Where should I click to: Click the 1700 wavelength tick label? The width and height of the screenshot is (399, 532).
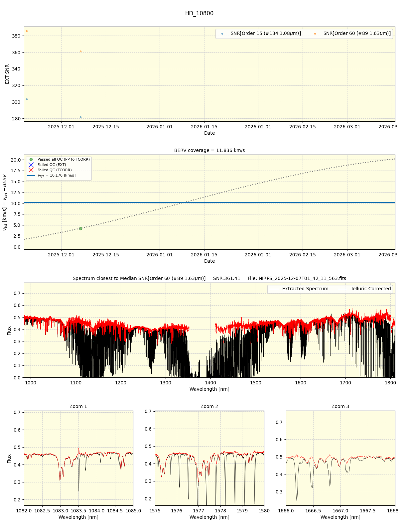[345, 383]
